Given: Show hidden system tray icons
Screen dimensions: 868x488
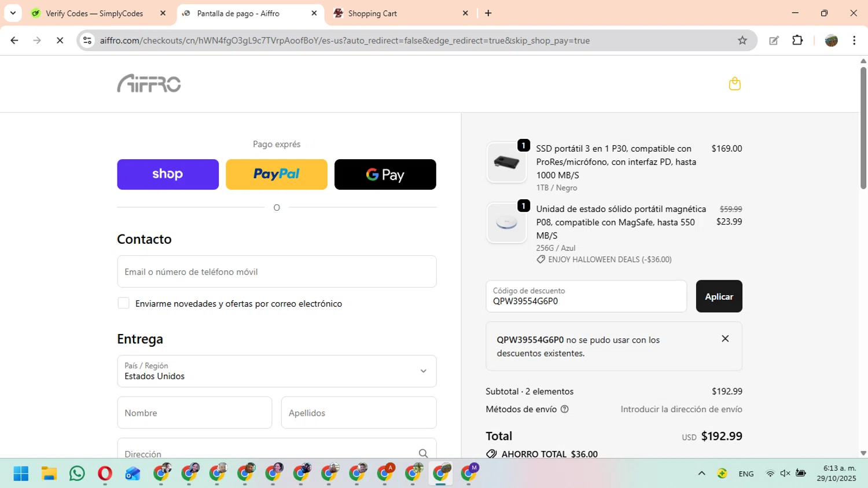Looking at the screenshot, I should pyautogui.click(x=701, y=474).
